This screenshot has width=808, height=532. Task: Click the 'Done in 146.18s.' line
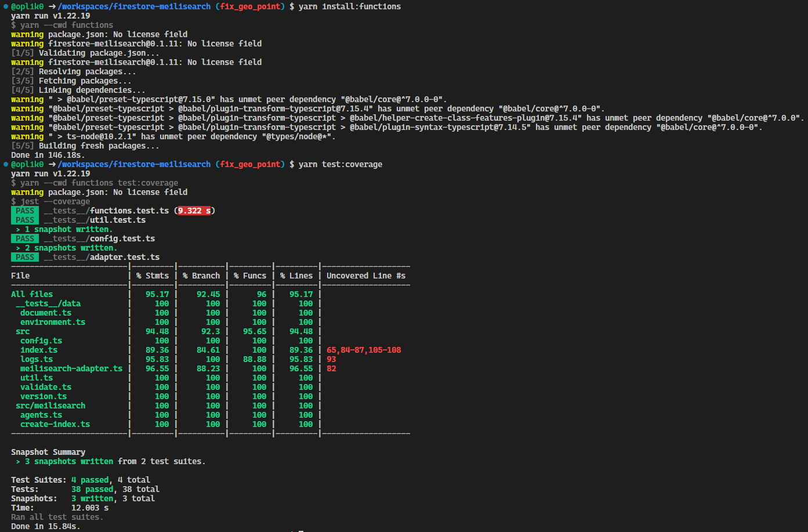(48, 155)
